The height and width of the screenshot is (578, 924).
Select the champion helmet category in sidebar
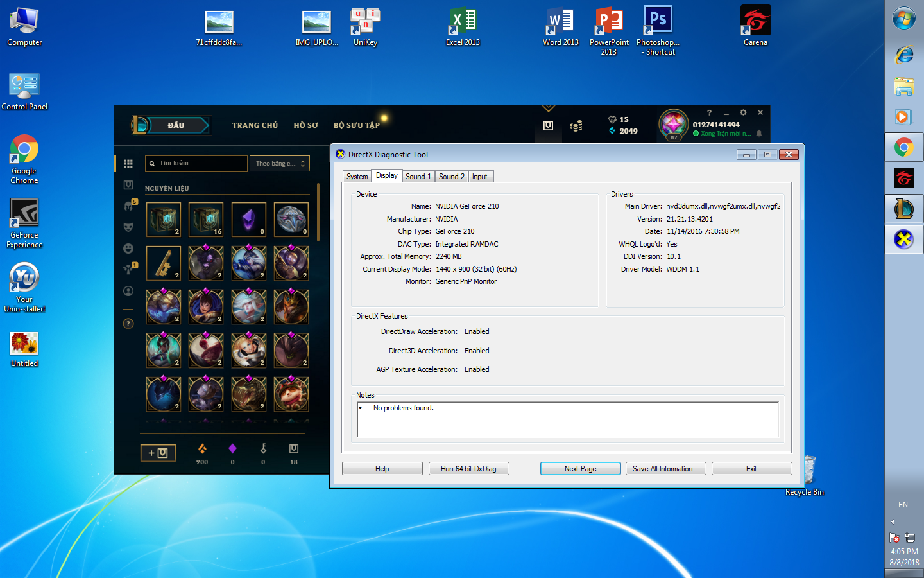[x=128, y=206]
